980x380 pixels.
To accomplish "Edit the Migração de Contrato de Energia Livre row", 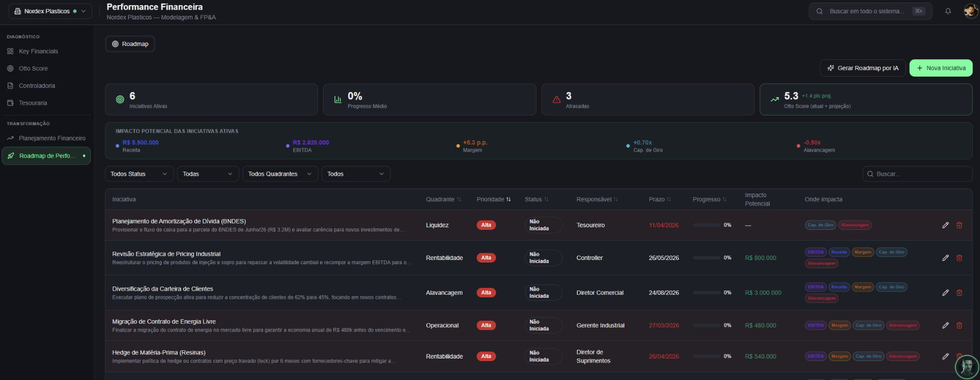I will point(945,325).
